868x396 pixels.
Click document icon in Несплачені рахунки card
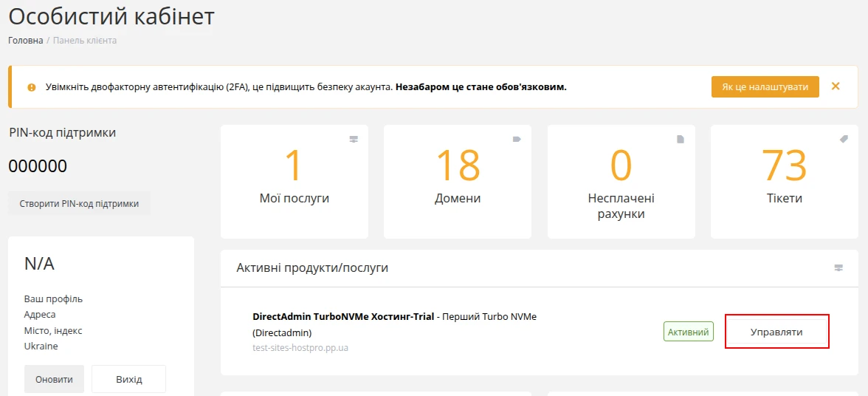tap(681, 140)
